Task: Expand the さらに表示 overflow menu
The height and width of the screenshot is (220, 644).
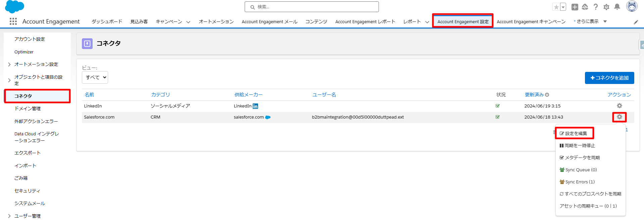Action: [x=590, y=21]
